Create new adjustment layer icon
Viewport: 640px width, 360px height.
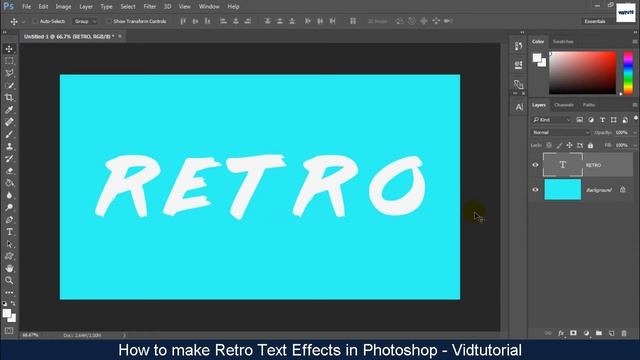point(586,333)
